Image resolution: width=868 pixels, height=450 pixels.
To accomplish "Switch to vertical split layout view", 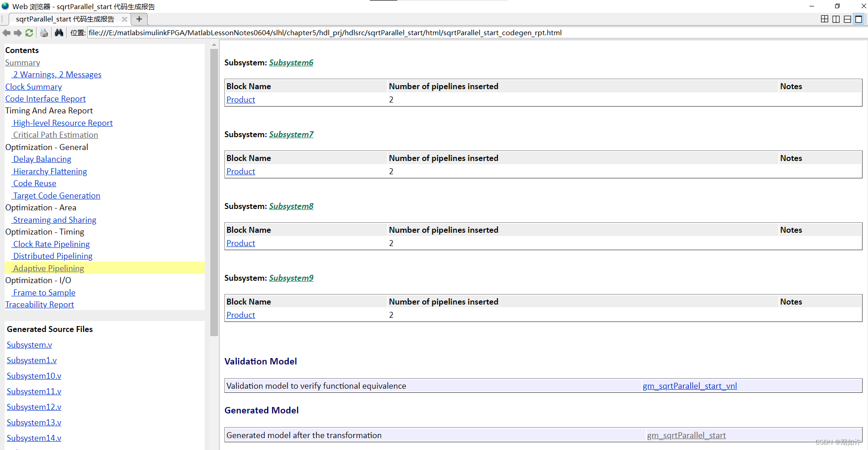I will click(836, 19).
